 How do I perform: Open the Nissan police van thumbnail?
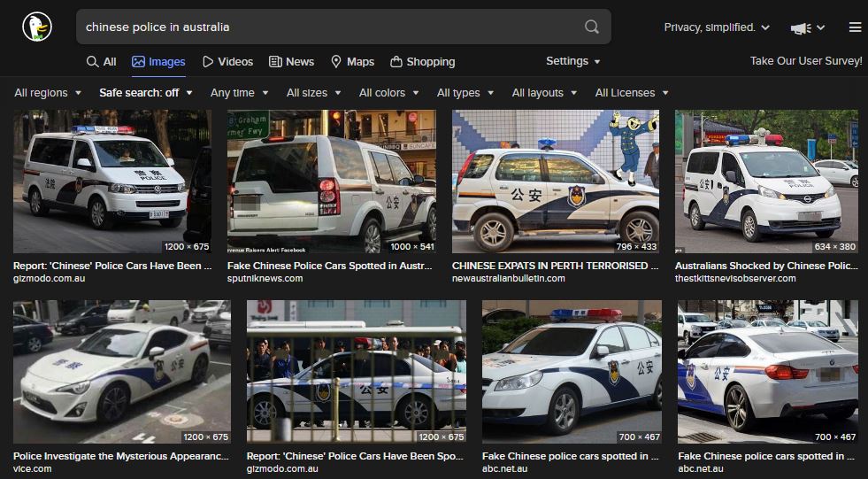(766, 182)
